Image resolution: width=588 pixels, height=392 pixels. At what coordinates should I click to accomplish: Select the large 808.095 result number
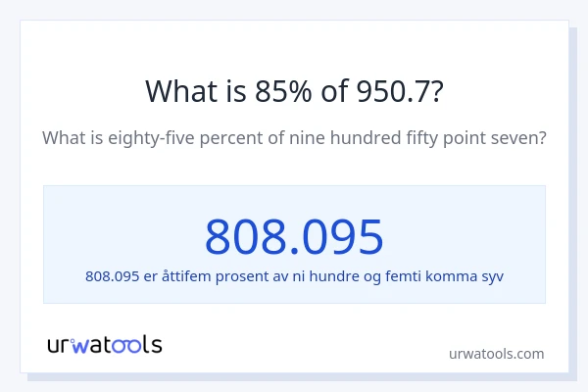[294, 236]
